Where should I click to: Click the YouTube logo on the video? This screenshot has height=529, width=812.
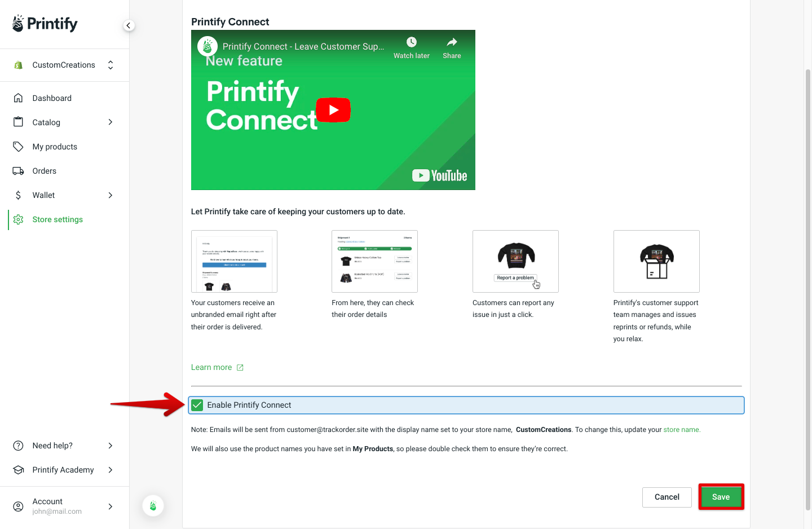coord(440,175)
